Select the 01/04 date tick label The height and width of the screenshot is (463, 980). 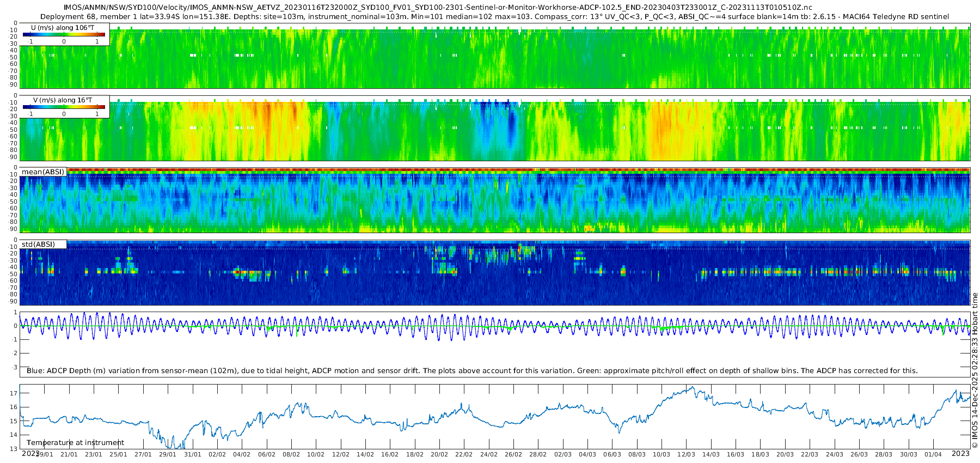click(x=933, y=454)
